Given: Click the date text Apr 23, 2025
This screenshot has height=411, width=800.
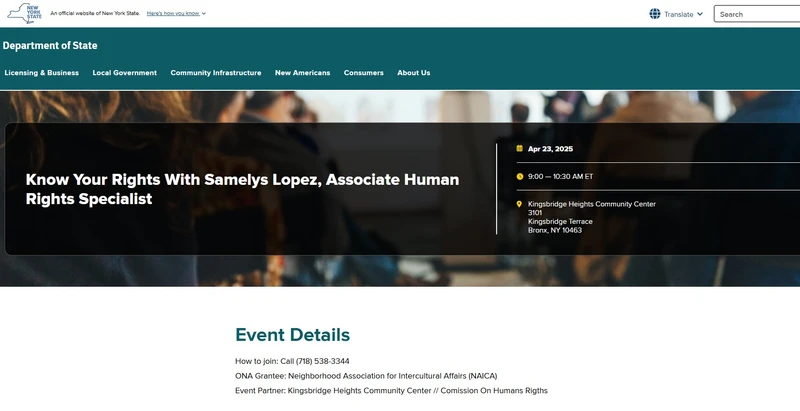Looking at the screenshot, I should (551, 149).
